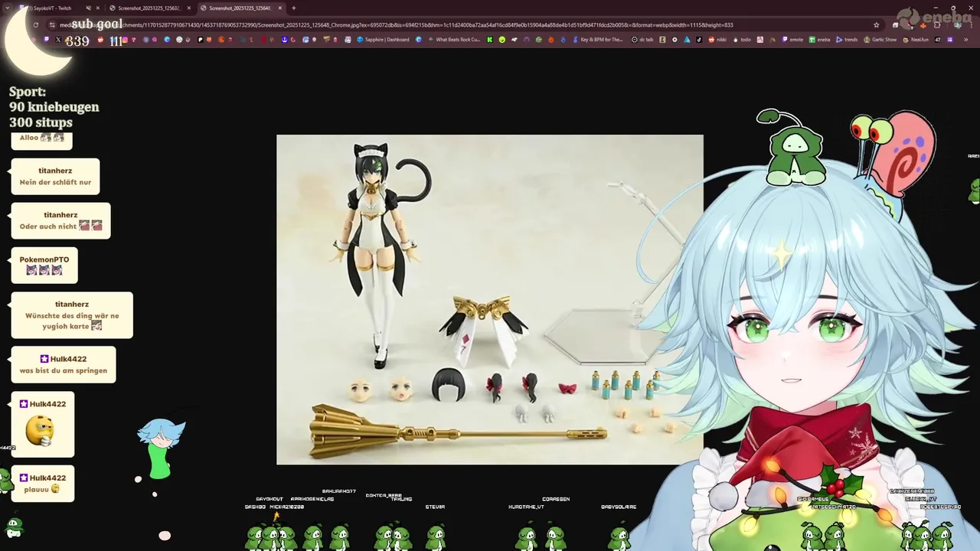Open the Chrome three-dot menu
The height and width of the screenshot is (551, 980).
tap(971, 24)
